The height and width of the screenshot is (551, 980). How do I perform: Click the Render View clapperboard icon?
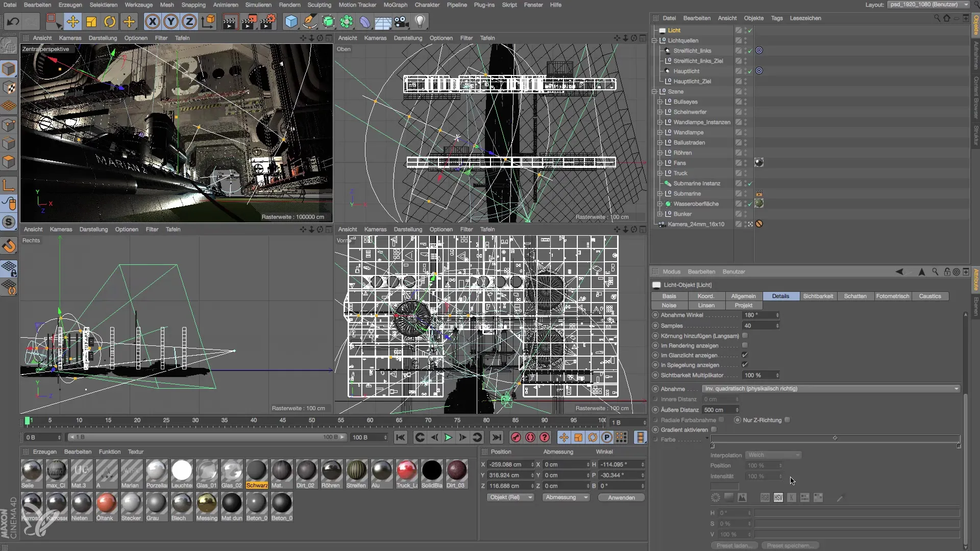pyautogui.click(x=230, y=21)
